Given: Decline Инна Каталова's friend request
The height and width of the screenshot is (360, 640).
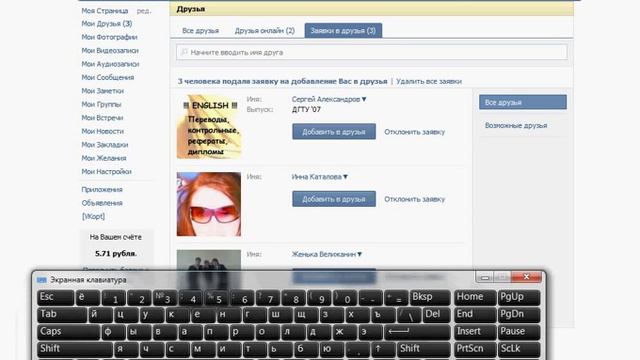Looking at the screenshot, I should click(x=414, y=199).
